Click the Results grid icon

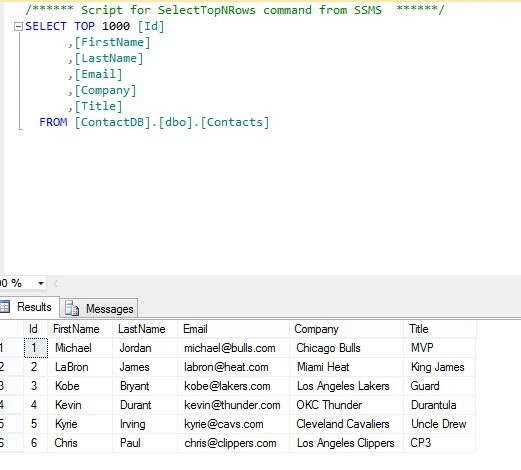point(5,307)
